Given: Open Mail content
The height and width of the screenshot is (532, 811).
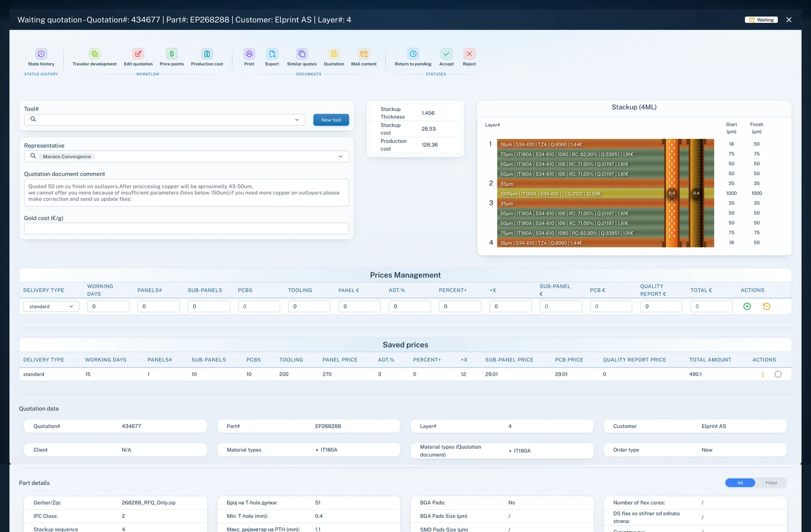Looking at the screenshot, I should (x=364, y=54).
